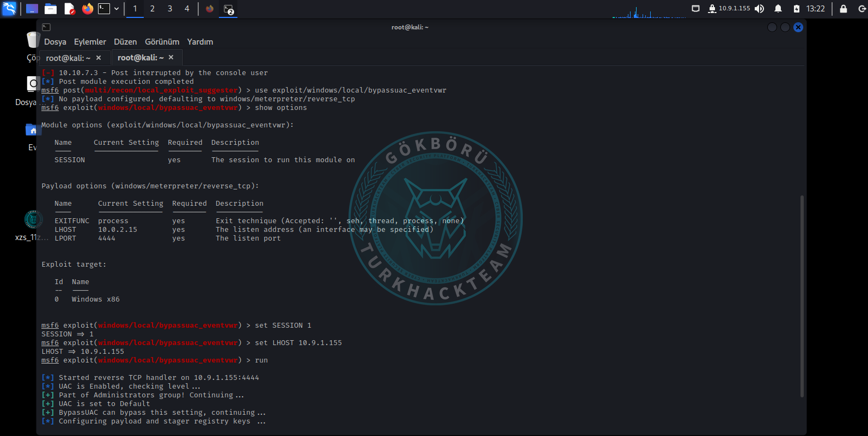Minimize the terminal window
The height and width of the screenshot is (436, 868).
(772, 27)
